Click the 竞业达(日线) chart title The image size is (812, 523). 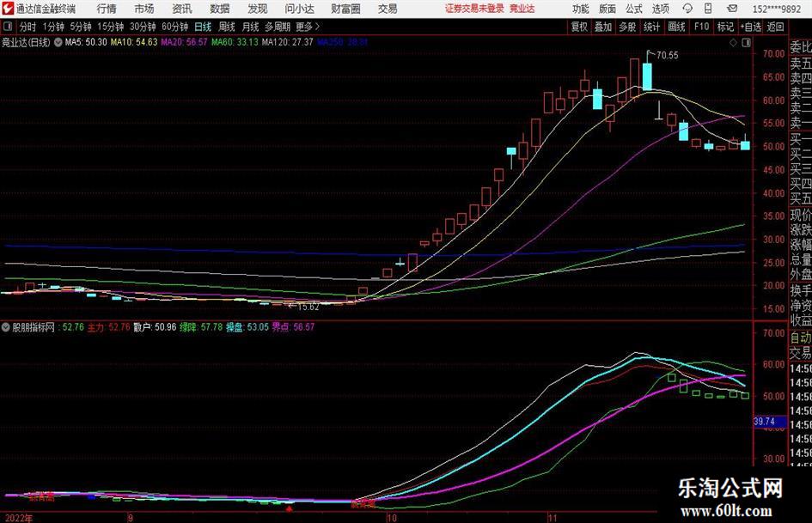point(26,42)
